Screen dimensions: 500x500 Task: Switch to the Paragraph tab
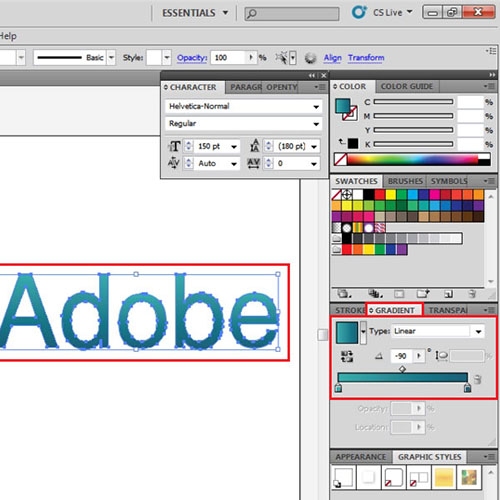point(246,87)
